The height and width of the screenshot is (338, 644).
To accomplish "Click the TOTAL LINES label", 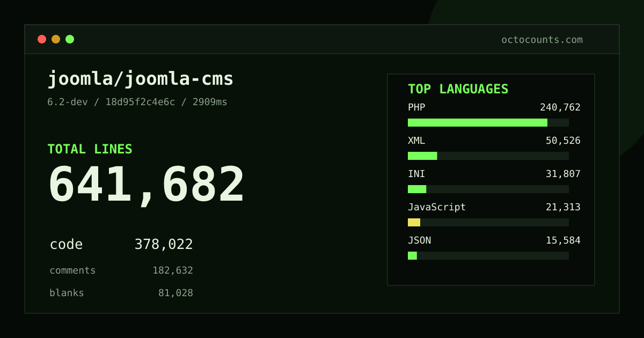I will (x=90, y=149).
